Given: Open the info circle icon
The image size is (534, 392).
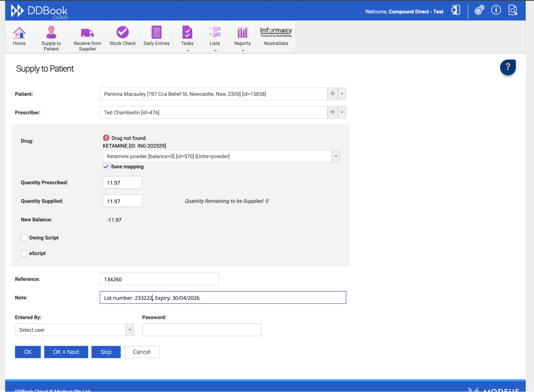Looking at the screenshot, I should [496, 10].
